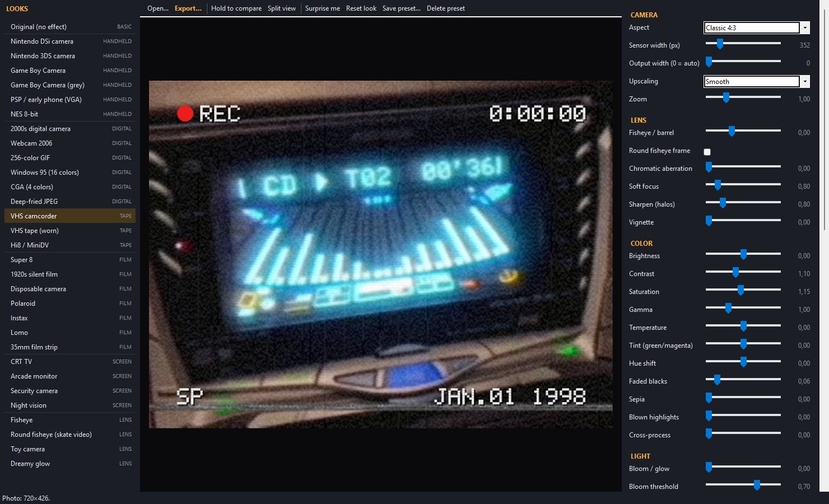Choose the Instax look
This screenshot has width=829, height=504.
[x=70, y=318]
